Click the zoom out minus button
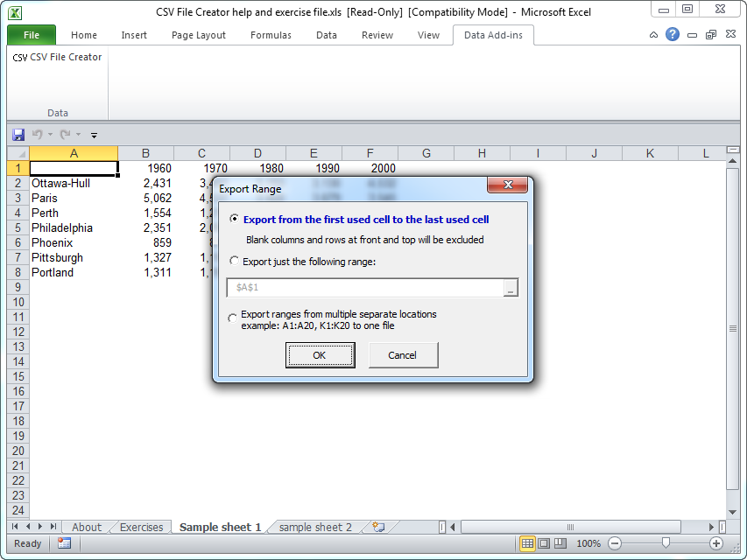The height and width of the screenshot is (560, 747). tap(615, 543)
